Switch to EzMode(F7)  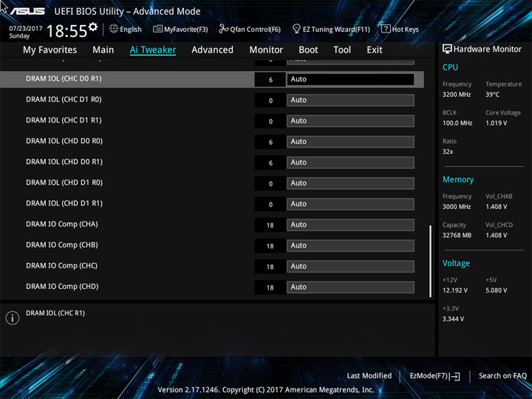coord(429,375)
